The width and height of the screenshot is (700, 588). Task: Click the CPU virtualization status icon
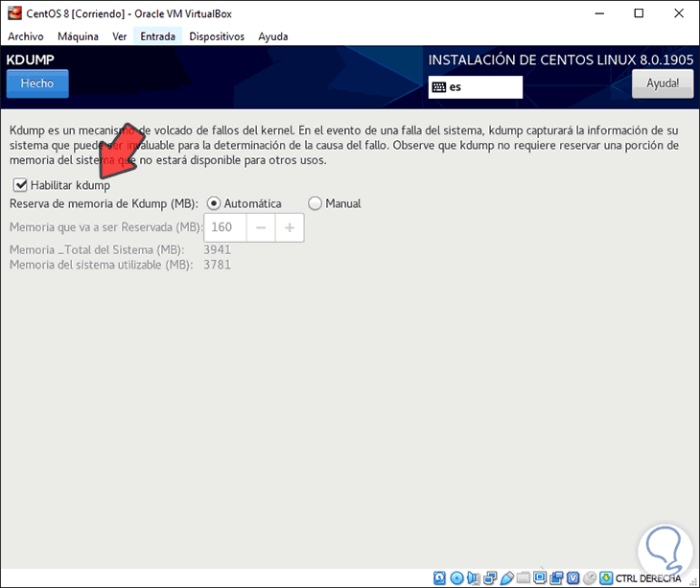573,578
